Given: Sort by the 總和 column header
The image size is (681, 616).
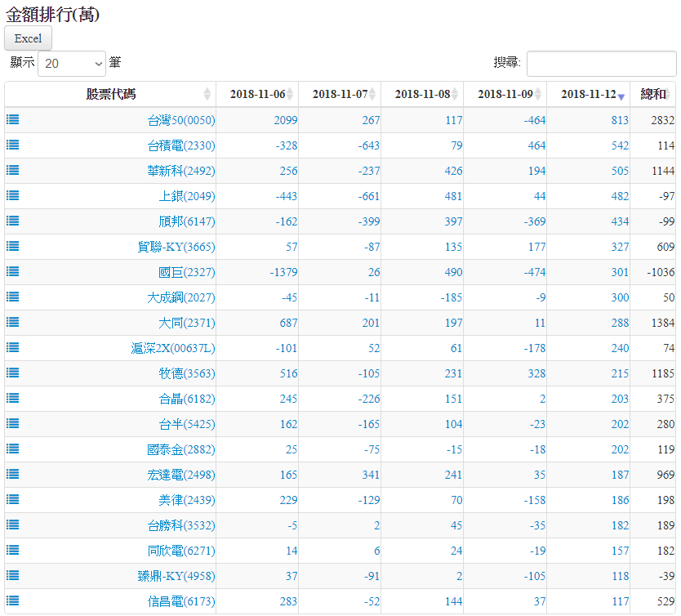Looking at the screenshot, I should pos(653,94).
